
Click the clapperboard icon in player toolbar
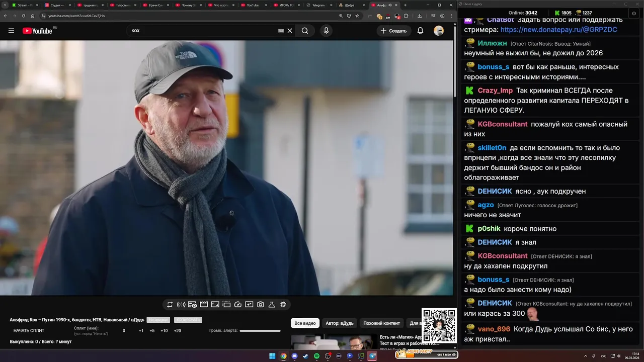[204, 305]
